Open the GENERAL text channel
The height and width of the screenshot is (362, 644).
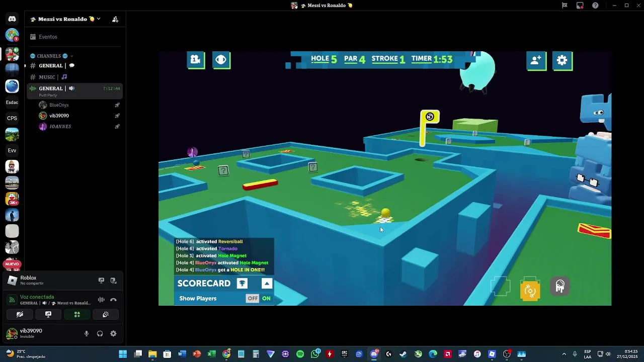75,65
